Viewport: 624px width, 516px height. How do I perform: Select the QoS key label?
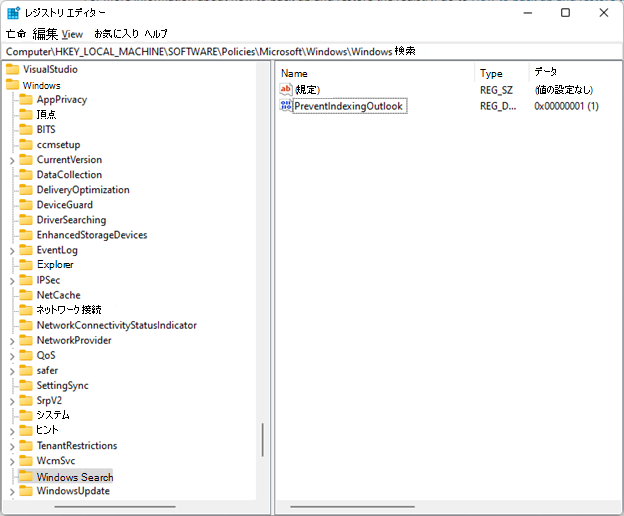(46, 355)
